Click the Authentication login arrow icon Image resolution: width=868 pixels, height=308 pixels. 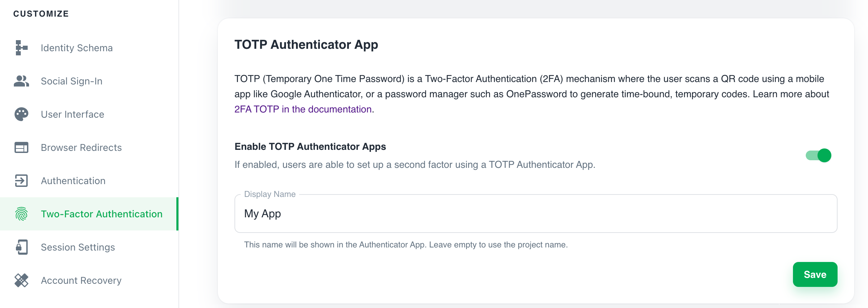tap(21, 181)
